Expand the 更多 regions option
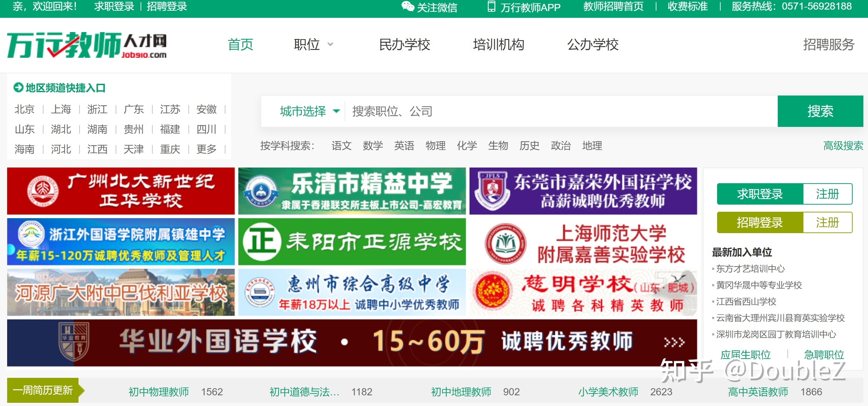Image resolution: width=868 pixels, height=406 pixels. coord(207,149)
